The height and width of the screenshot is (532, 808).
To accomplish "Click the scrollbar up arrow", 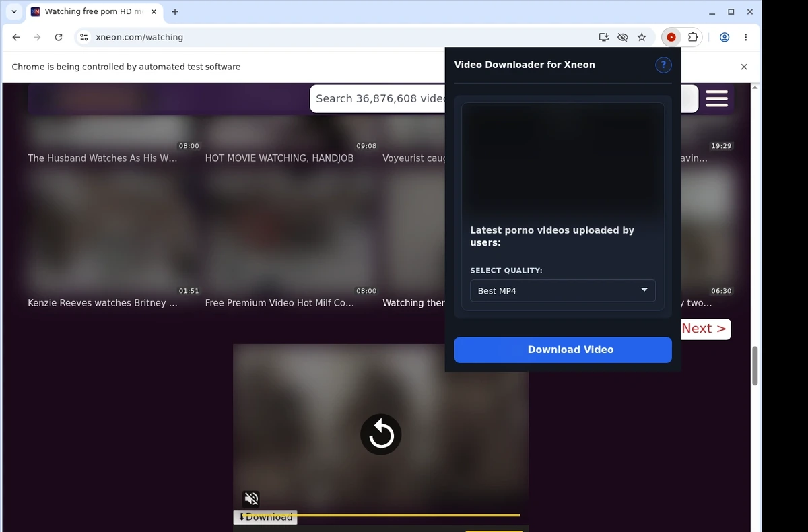I will pyautogui.click(x=755, y=88).
